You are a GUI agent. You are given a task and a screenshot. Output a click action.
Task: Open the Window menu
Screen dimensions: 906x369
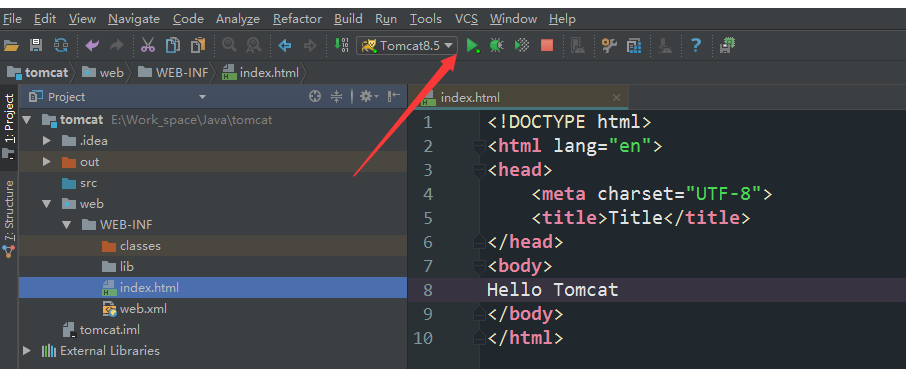pyautogui.click(x=514, y=19)
